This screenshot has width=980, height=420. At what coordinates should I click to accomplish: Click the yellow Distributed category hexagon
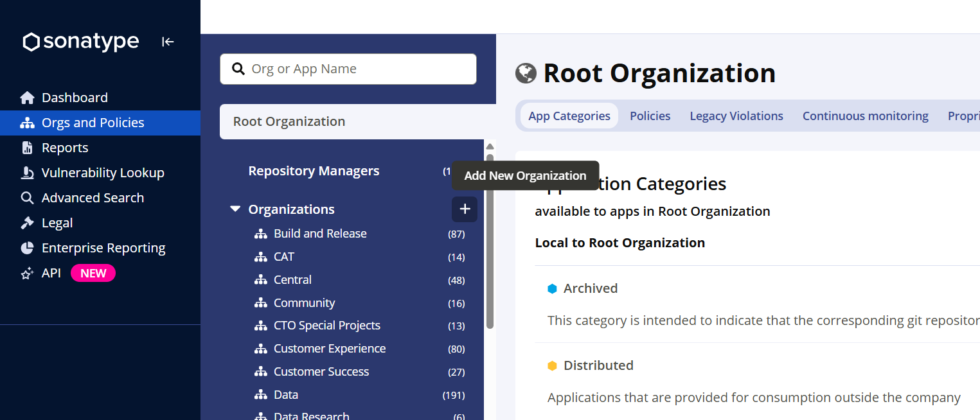552,366
